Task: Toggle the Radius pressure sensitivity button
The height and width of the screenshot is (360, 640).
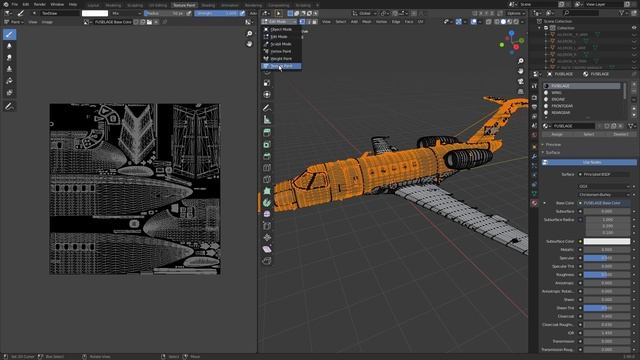Action: pos(189,13)
